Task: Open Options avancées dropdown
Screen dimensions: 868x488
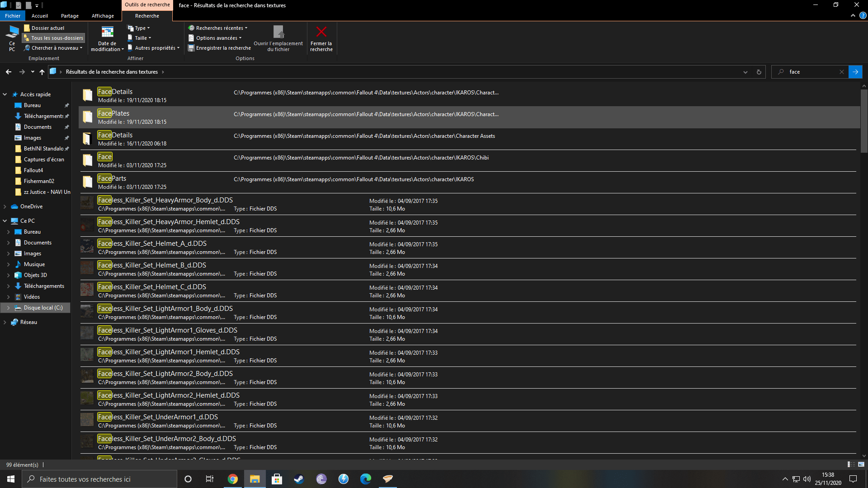Action: (x=215, y=38)
